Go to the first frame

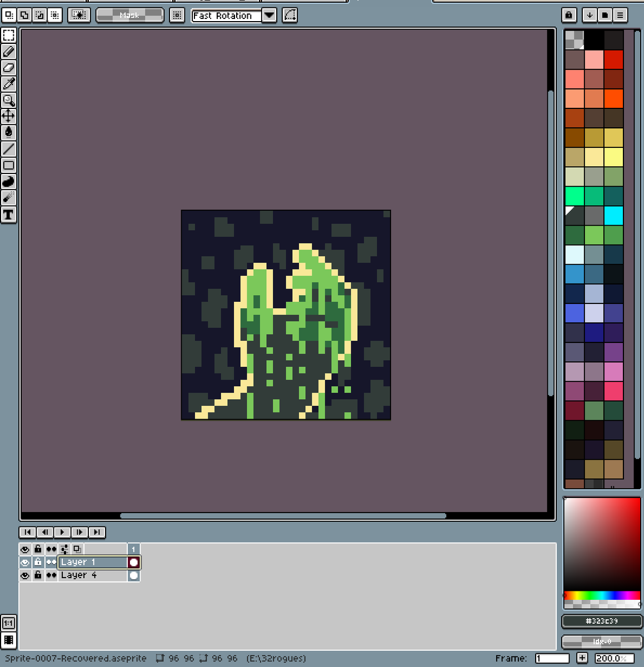pos(27,532)
